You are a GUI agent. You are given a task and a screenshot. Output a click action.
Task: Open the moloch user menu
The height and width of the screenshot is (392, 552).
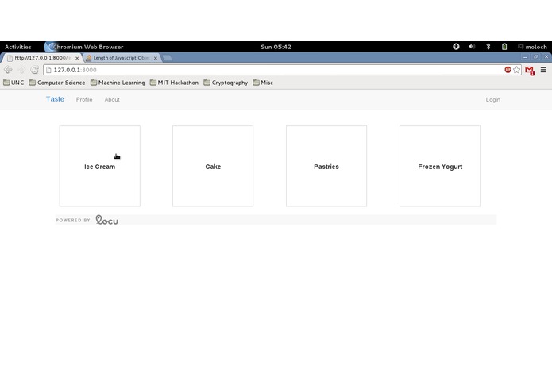pos(532,47)
